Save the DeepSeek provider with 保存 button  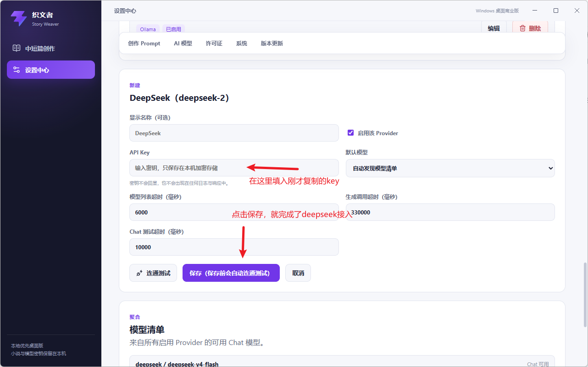click(x=231, y=273)
